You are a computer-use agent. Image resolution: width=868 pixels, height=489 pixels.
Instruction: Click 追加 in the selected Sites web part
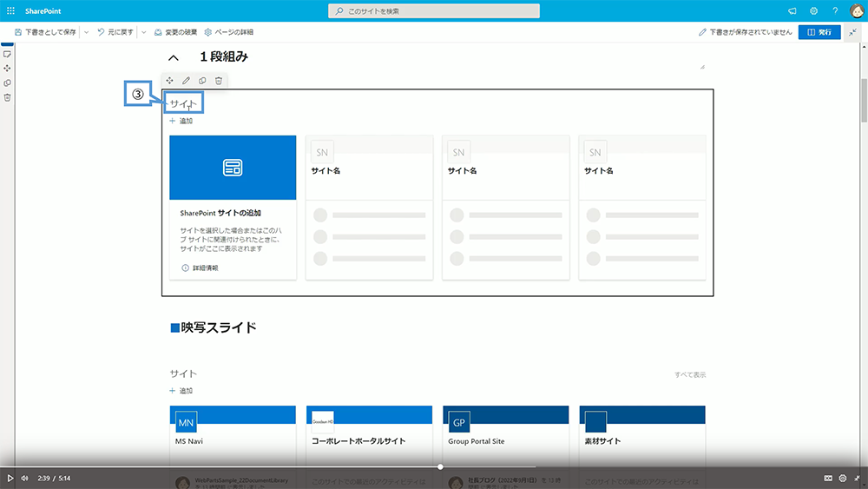coord(181,121)
